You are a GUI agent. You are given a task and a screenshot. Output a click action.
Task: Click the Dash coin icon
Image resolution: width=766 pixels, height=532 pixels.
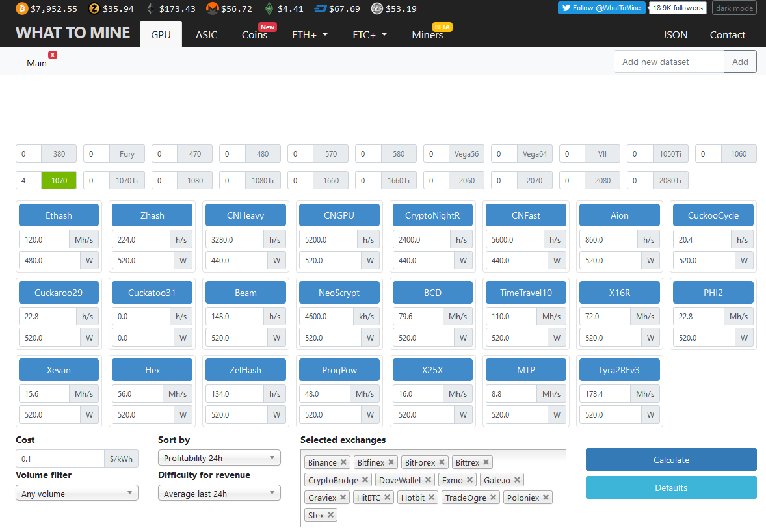(321, 8)
